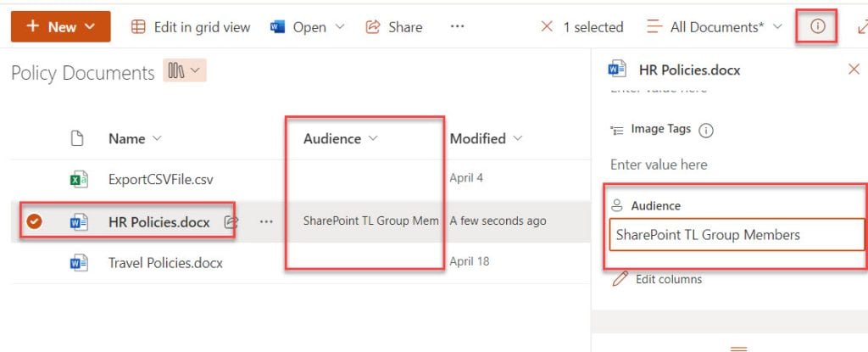
Task: Show more toolbar commands ellipsis
Action: [457, 26]
